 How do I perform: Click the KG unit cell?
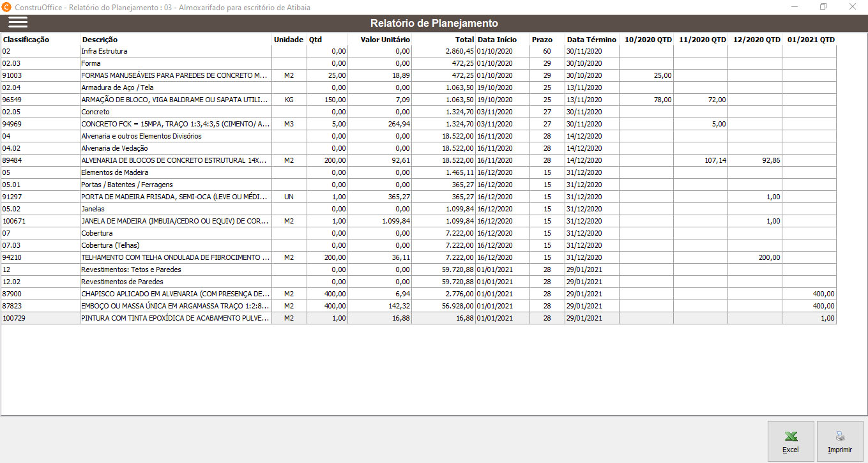point(289,100)
